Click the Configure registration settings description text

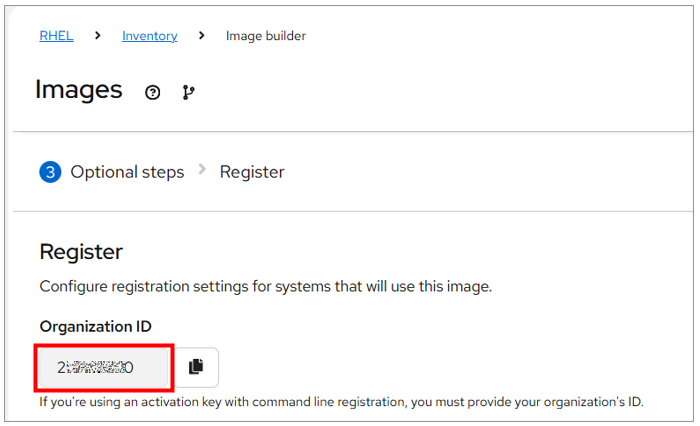pyautogui.click(x=265, y=287)
